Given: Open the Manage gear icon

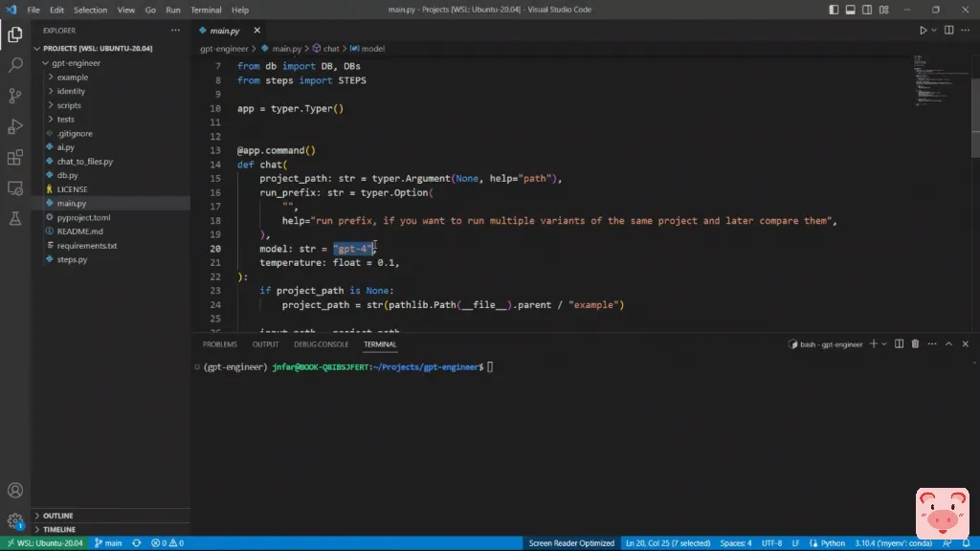Looking at the screenshot, I should coord(15,521).
